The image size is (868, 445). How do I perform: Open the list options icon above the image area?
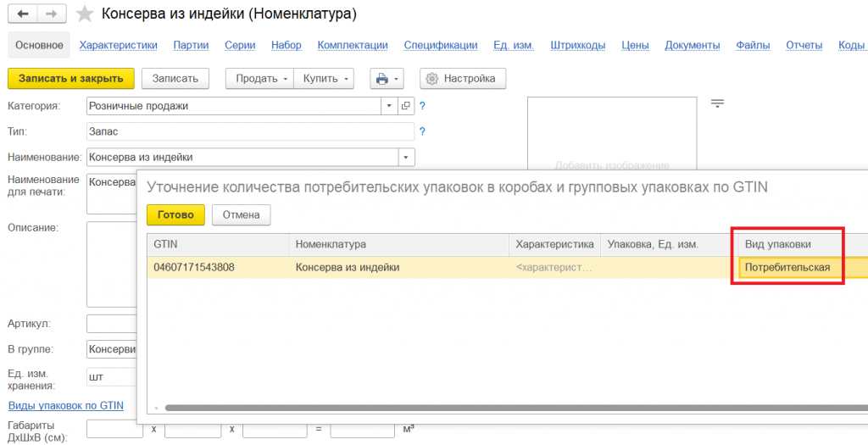click(x=717, y=103)
